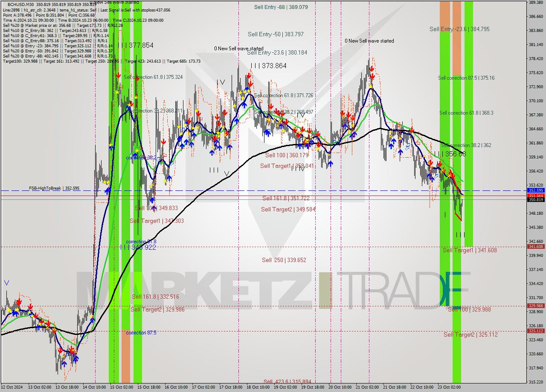
Task: Click the '23 Oct 02:00' time axis label
Action: [449, 387]
